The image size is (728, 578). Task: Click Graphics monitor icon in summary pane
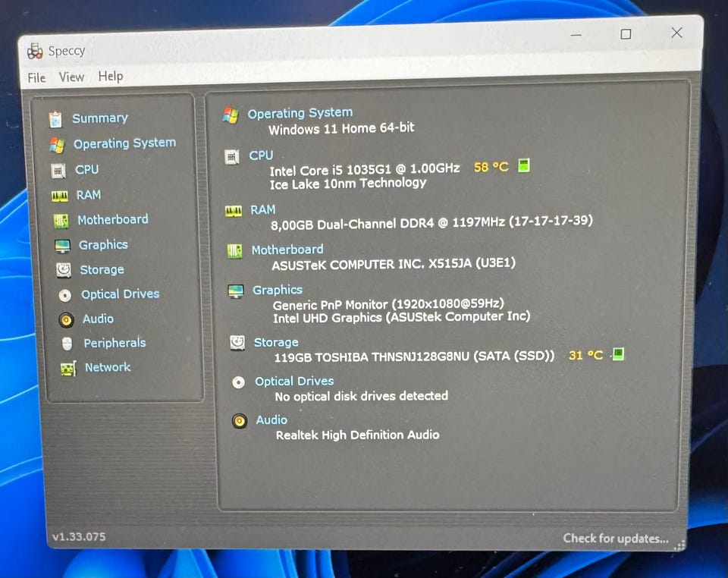(x=236, y=291)
